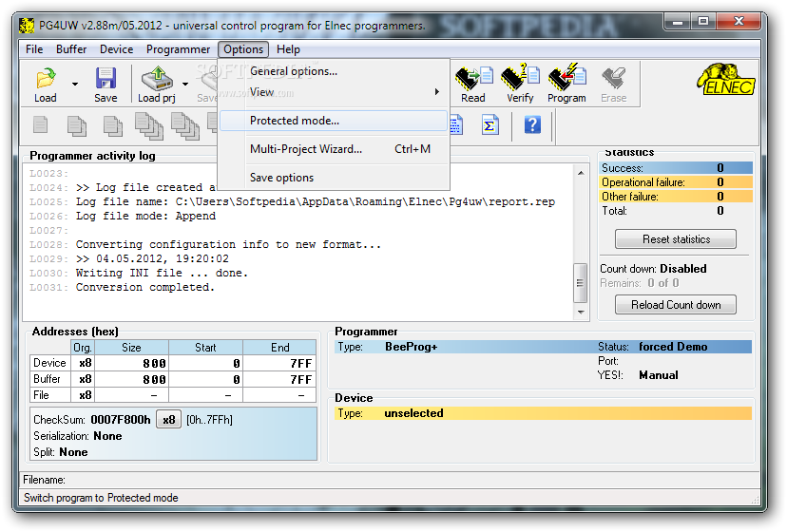Click the Load prj project icon
787x532 pixels.
tap(157, 78)
